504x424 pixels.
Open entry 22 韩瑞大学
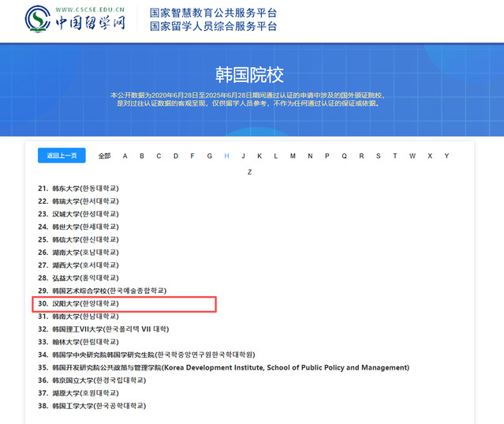78,201
